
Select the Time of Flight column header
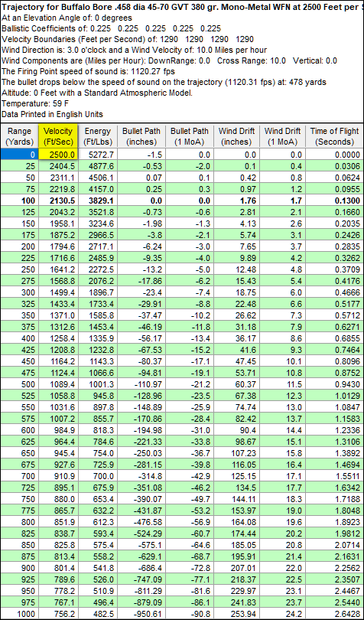click(334, 136)
